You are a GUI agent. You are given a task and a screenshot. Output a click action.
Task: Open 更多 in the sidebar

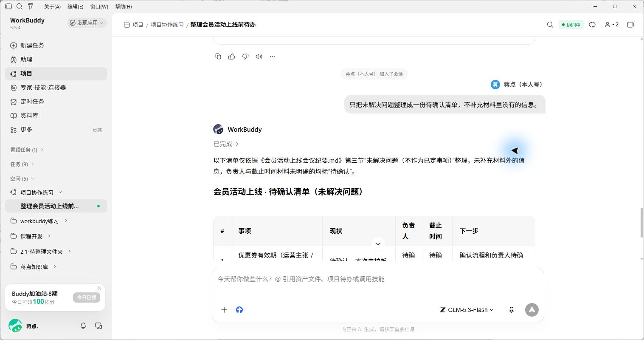(56, 130)
